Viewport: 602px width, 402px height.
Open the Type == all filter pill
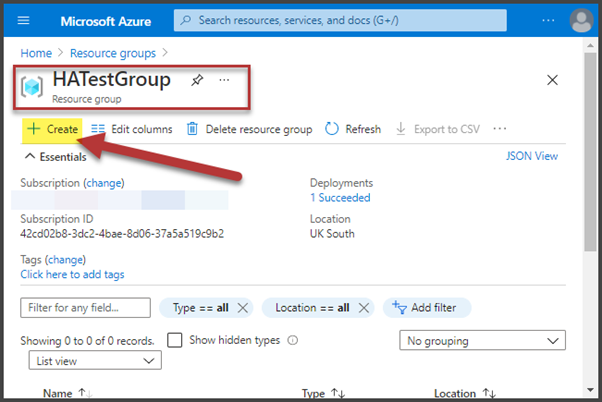200,308
